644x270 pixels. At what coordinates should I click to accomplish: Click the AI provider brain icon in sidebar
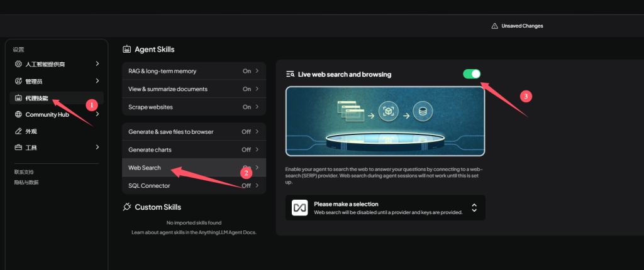[x=18, y=64]
